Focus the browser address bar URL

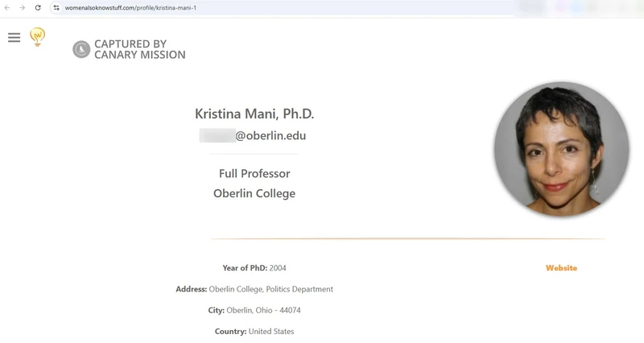tap(130, 8)
